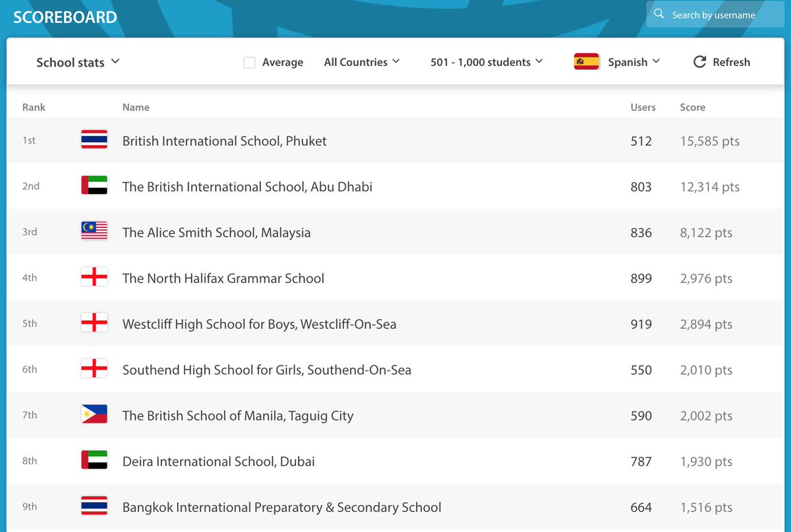This screenshot has height=532, width=791.
Task: Click Philippines flag beside British School of Manila
Action: pos(94,415)
